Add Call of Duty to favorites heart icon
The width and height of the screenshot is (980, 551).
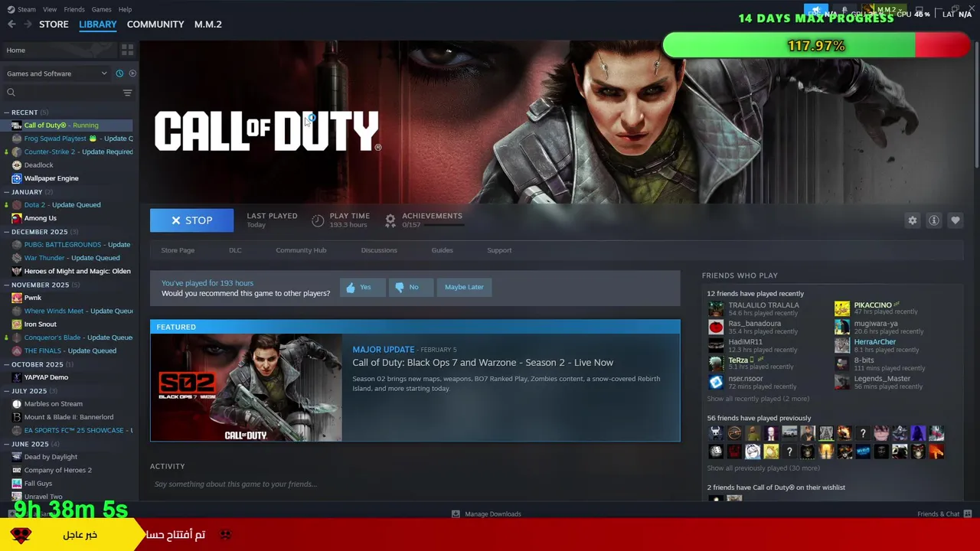tap(955, 220)
